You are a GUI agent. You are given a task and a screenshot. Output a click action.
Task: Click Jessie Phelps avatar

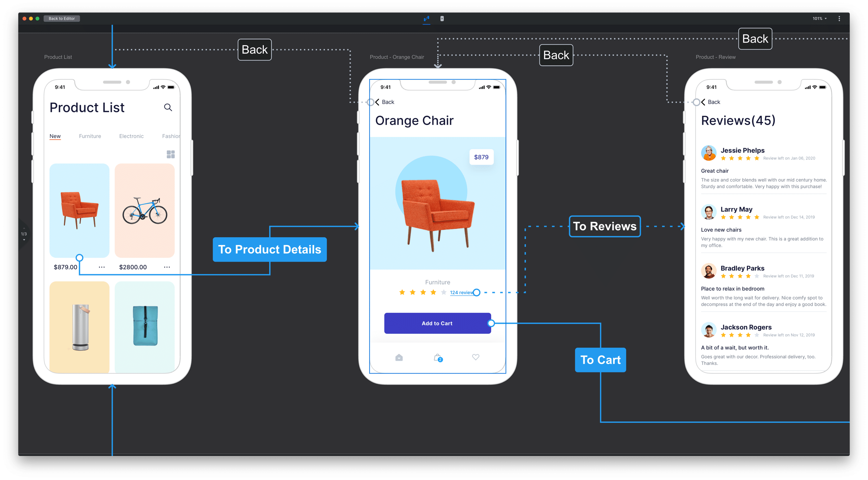tap(708, 153)
